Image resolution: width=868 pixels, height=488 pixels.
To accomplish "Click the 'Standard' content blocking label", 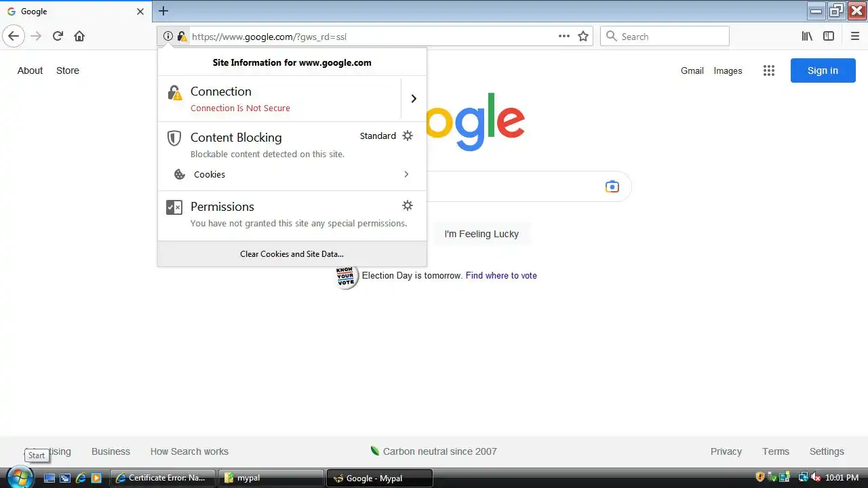I will tap(378, 136).
